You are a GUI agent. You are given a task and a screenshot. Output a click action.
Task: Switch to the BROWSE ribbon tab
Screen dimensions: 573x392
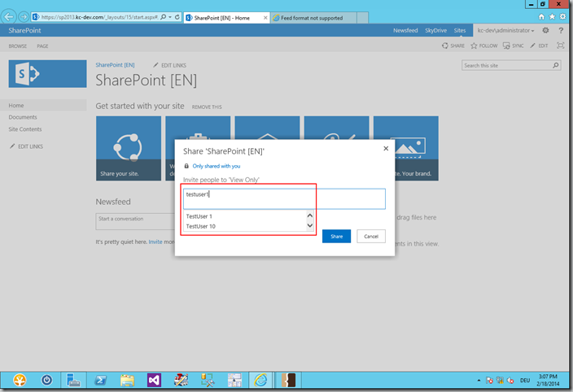(x=18, y=46)
